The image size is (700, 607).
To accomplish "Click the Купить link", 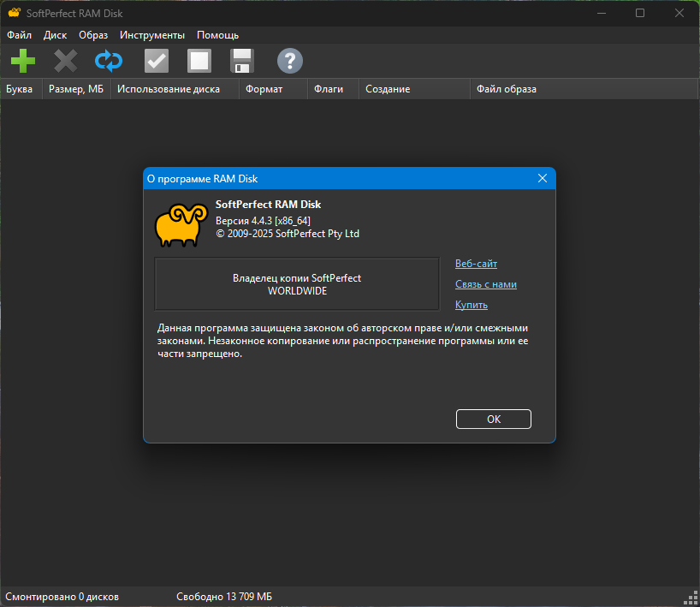I will click(471, 305).
